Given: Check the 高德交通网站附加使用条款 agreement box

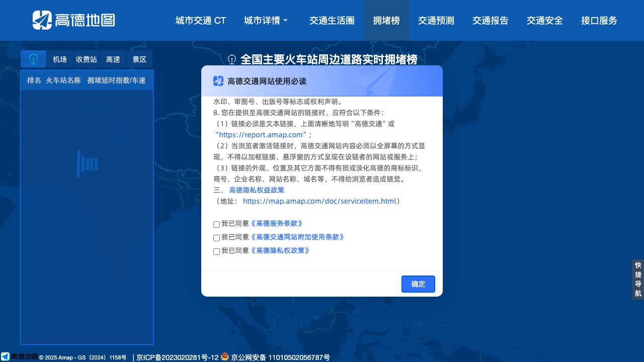Looking at the screenshot, I should (x=216, y=238).
